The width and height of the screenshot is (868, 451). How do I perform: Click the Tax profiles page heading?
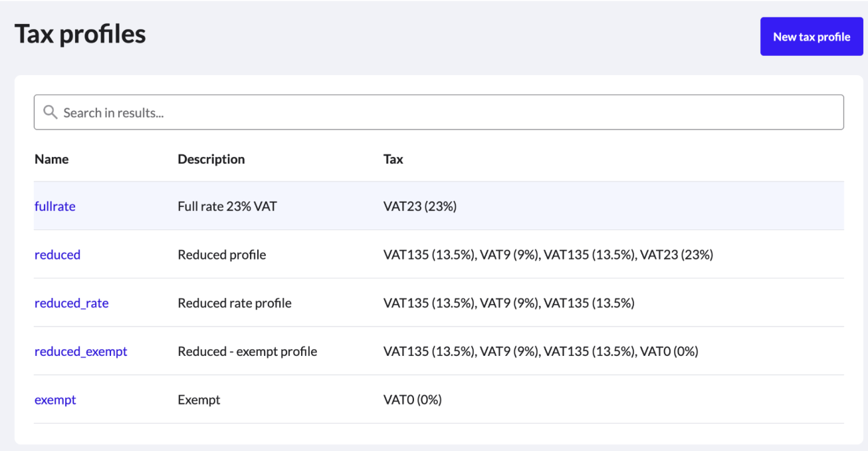coord(80,35)
